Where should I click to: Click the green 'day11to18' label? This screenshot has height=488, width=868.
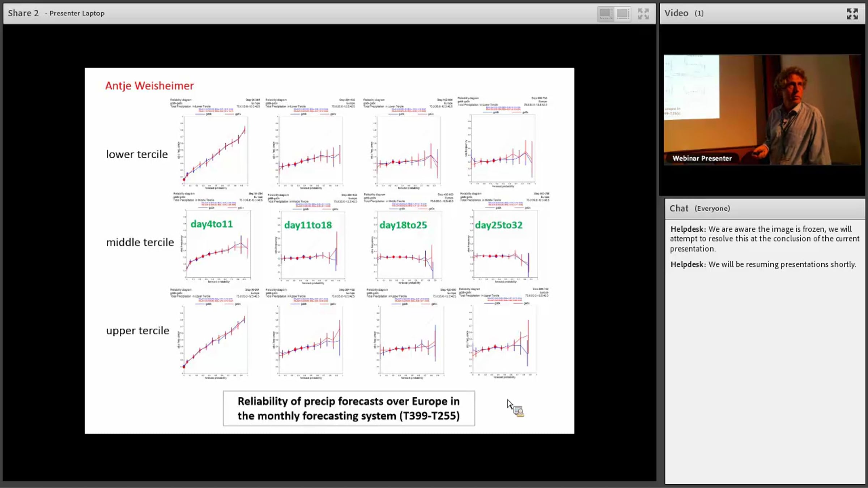[x=308, y=225]
